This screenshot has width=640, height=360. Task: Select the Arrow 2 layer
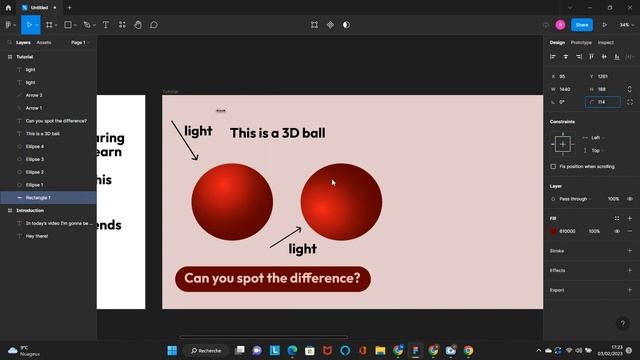click(48, 95)
